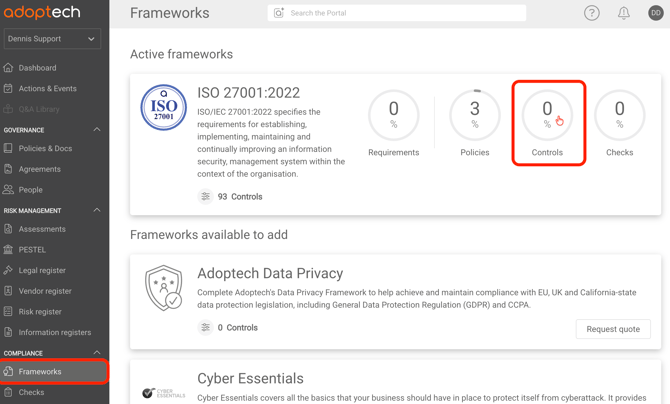Click the Request quote button
The image size is (670, 404).
(x=613, y=329)
